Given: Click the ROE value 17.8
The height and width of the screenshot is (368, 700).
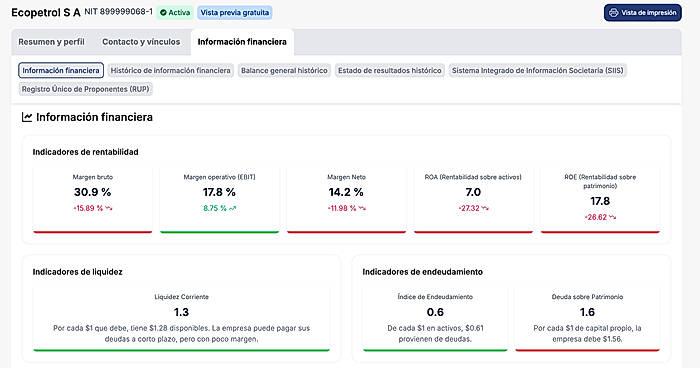Looking at the screenshot, I should tap(600, 201).
